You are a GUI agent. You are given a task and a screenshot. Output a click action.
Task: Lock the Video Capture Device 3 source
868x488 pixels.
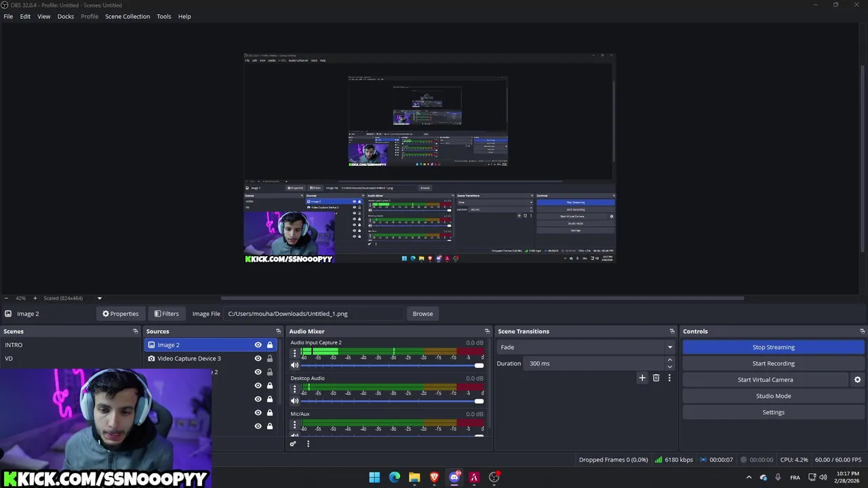(269, 359)
